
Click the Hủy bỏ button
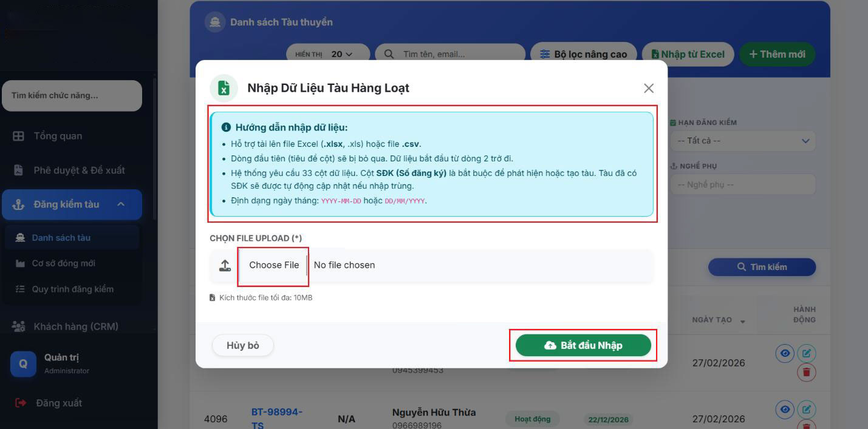(x=243, y=345)
